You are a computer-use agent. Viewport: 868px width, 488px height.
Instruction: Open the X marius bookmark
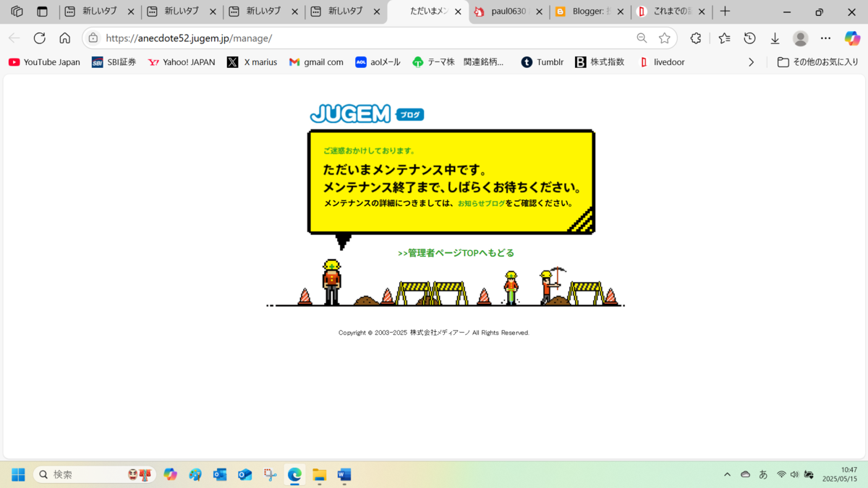[252, 62]
